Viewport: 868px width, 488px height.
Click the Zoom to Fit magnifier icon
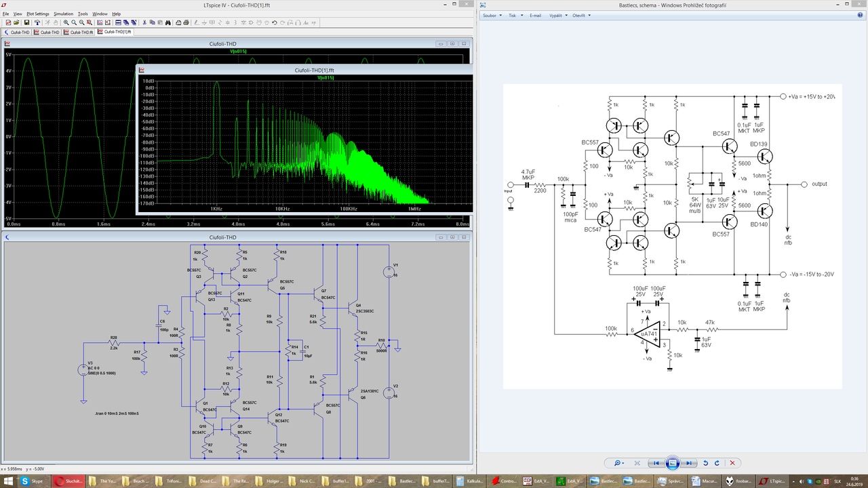click(x=90, y=22)
